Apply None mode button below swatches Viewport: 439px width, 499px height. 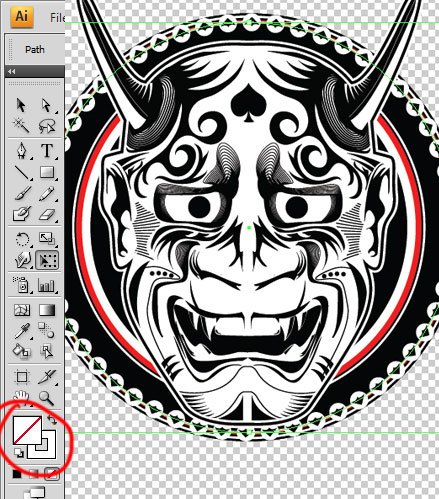point(52,473)
